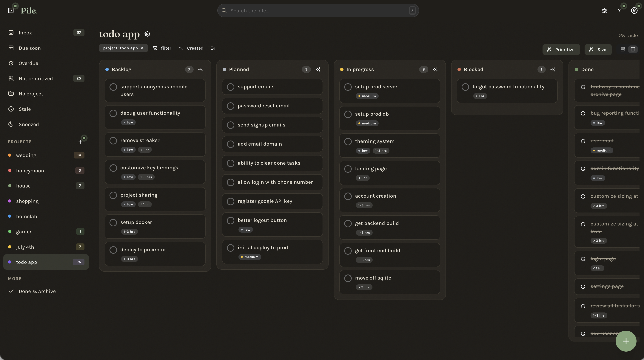
Task: Open the filter dropdown
Action: click(x=162, y=48)
